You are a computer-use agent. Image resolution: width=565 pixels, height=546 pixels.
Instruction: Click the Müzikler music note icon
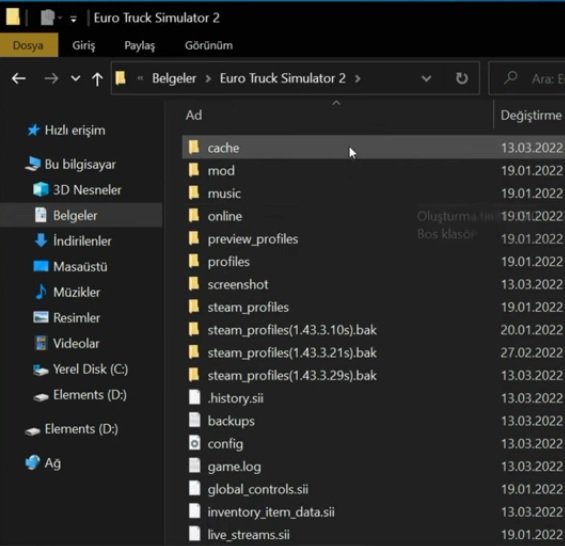41,292
